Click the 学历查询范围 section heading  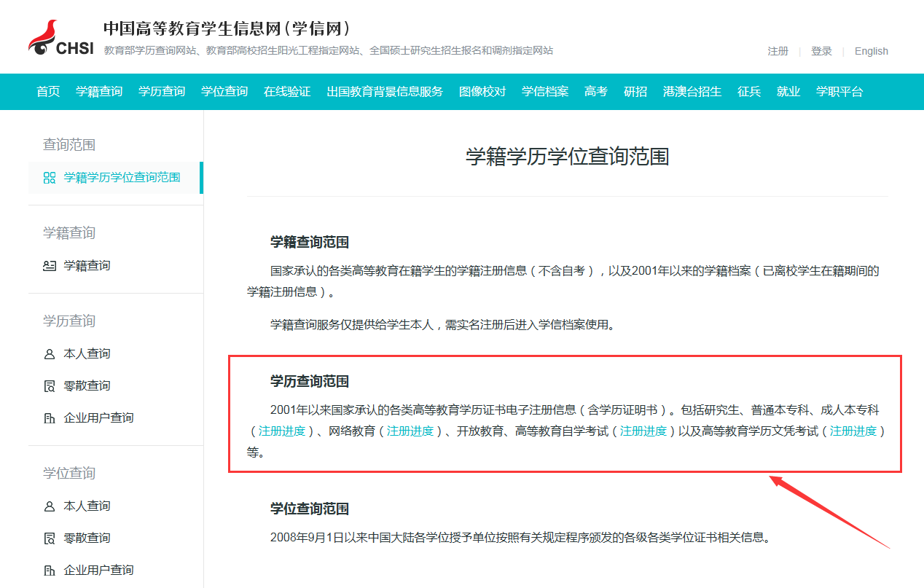tap(310, 382)
